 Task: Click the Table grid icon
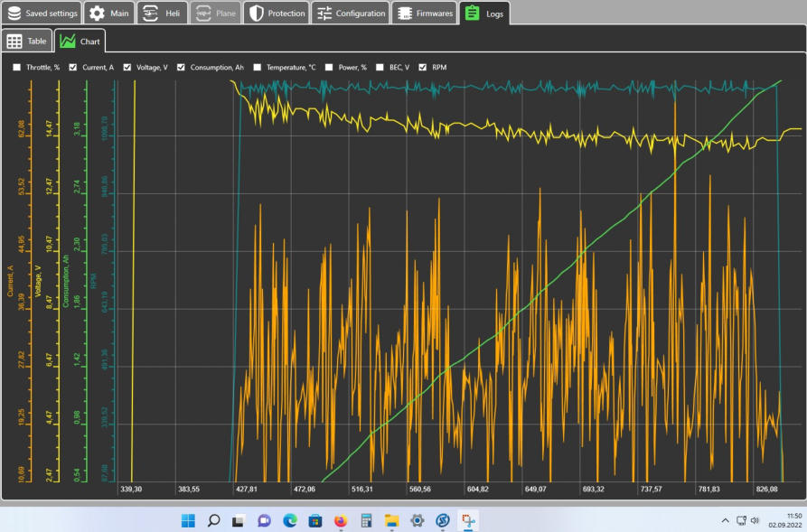click(x=14, y=42)
